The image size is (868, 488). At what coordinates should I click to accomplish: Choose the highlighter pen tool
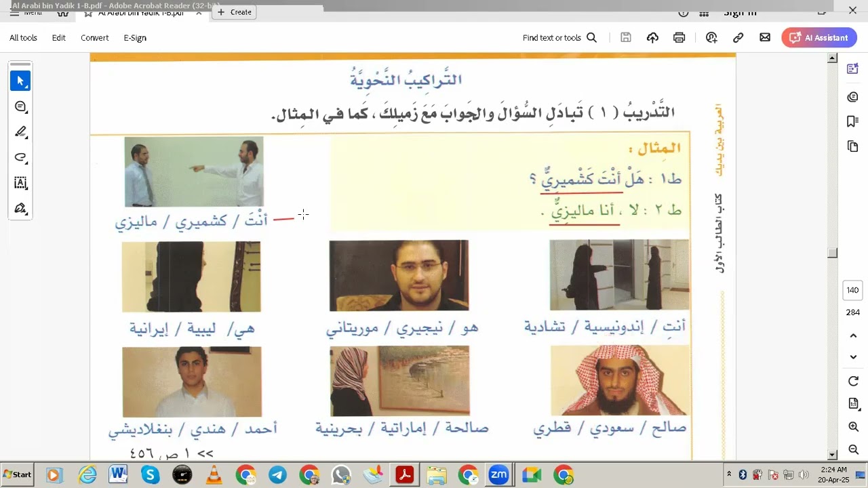point(20,131)
